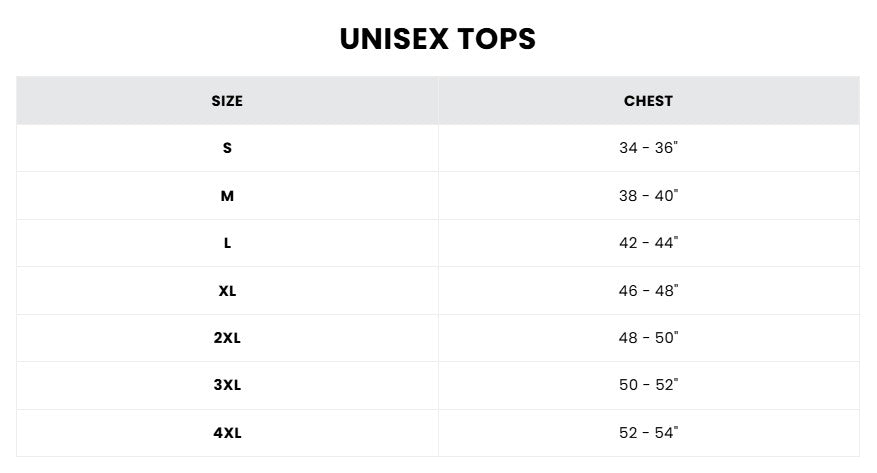This screenshot has width=877, height=473.
Task: Click the number 52 in the 4XL row
Action: point(628,433)
